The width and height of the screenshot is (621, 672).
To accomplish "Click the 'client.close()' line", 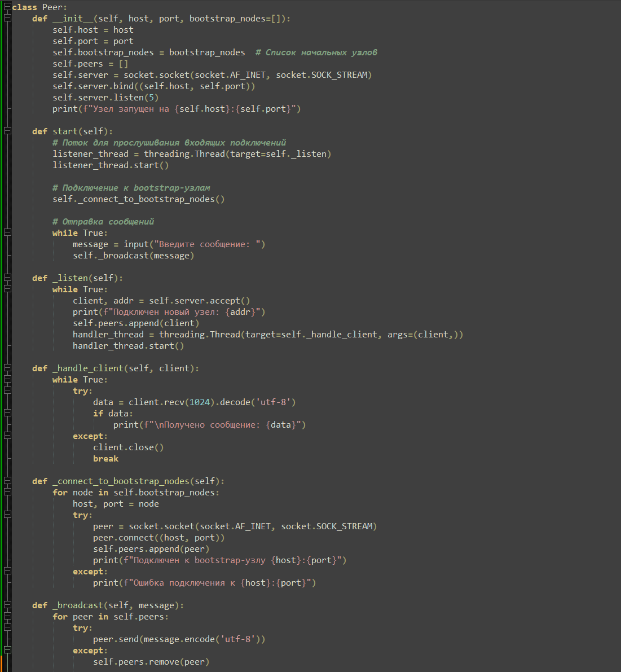I will click(x=129, y=447).
